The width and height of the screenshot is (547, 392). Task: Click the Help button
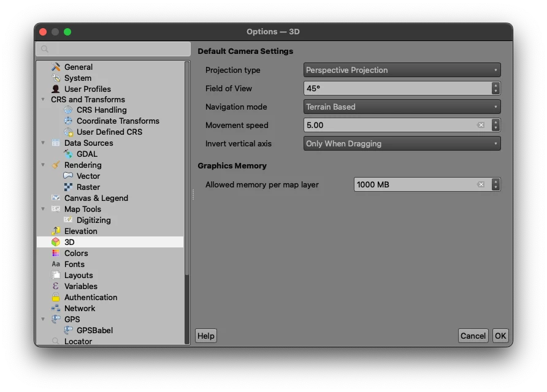point(206,336)
